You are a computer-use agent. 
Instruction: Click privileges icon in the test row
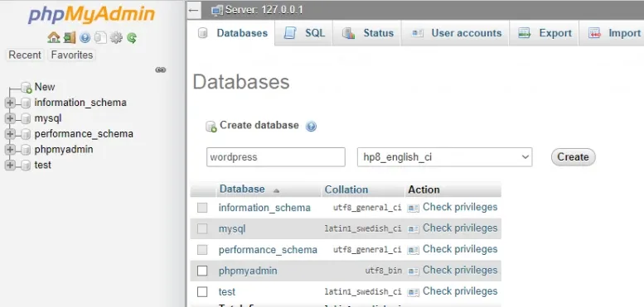tap(413, 292)
